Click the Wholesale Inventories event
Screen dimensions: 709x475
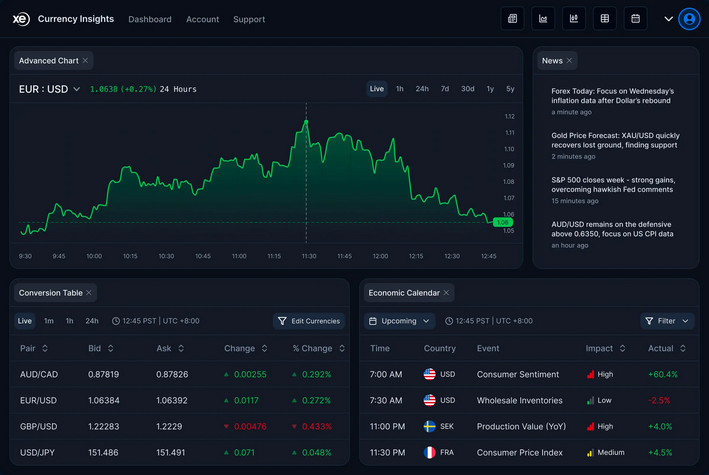pyautogui.click(x=520, y=400)
